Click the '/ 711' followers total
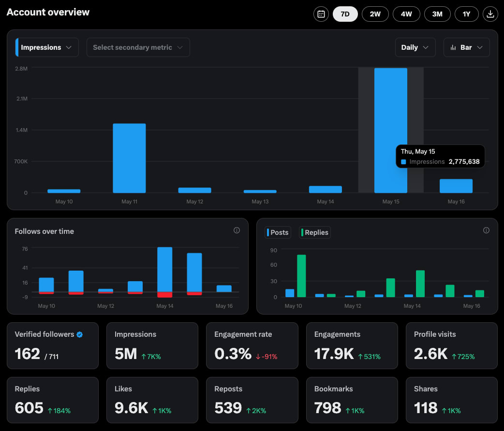This screenshot has width=504, height=431. tap(51, 357)
